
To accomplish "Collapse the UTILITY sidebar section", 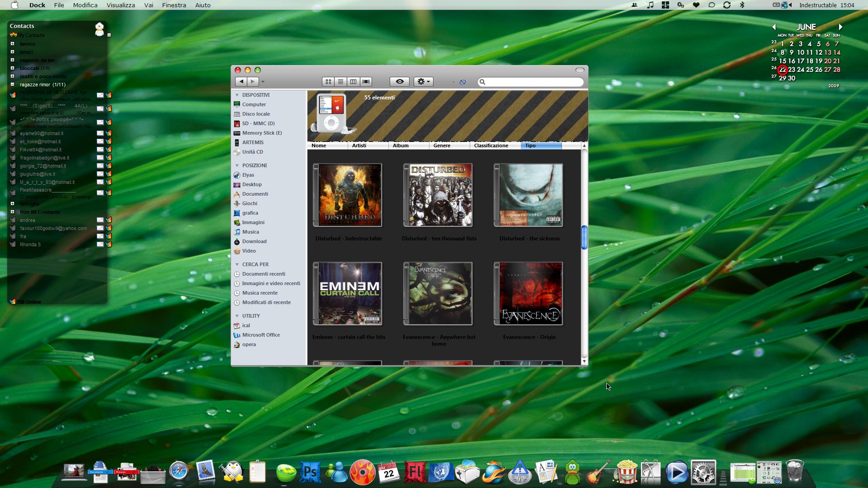I will click(x=237, y=316).
